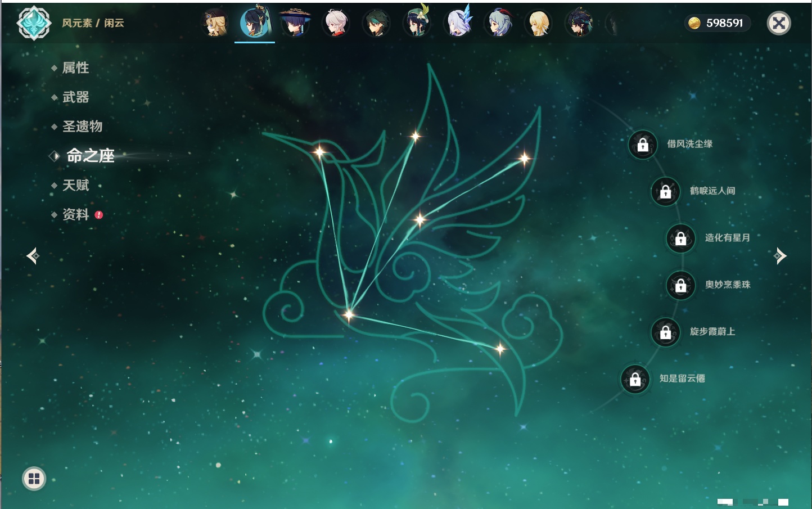This screenshot has height=509, width=812.
Task: Select Navia's avatar with the black hat
Action: (x=215, y=24)
